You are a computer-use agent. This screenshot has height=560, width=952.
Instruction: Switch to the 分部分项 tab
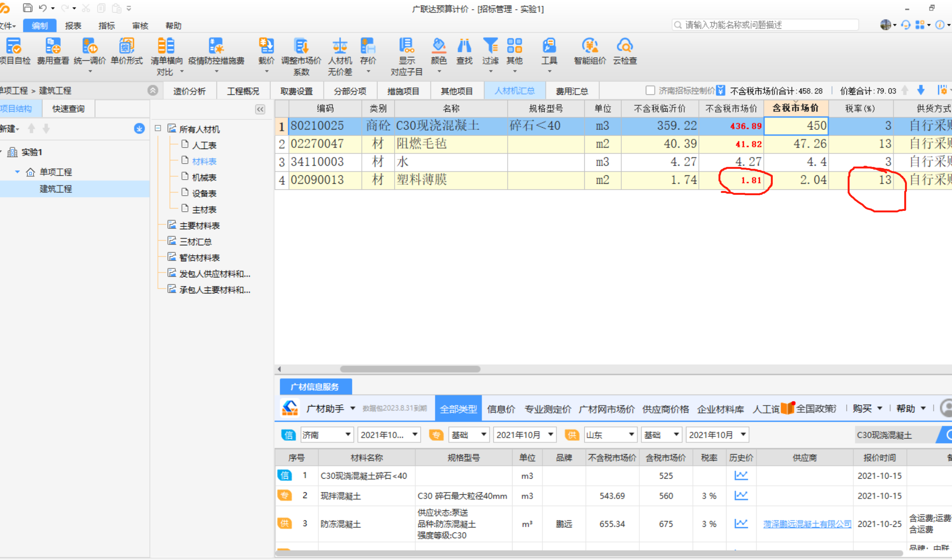point(350,91)
